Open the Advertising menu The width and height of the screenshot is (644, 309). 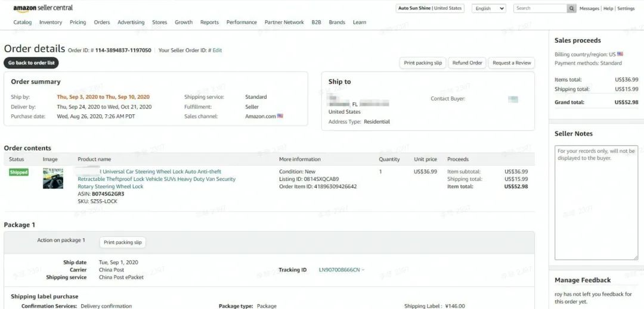point(131,22)
